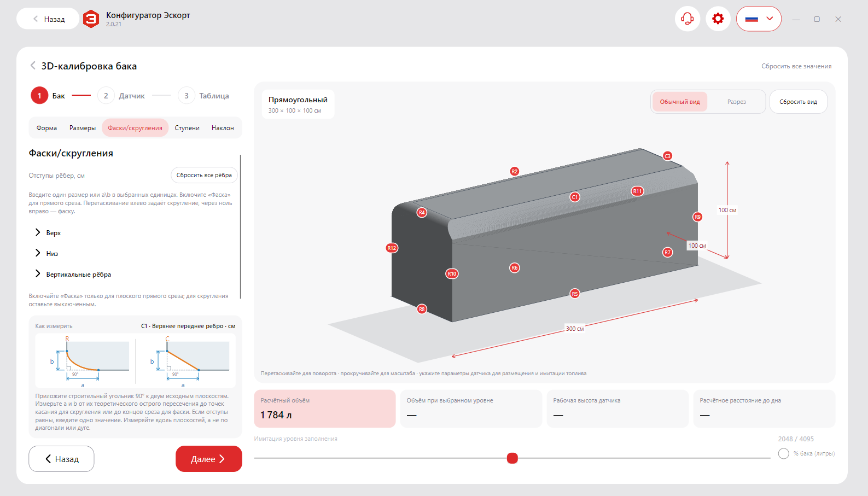Viewport: 868px width, 496px height.
Task: Select edge marker R10 on tank
Action: coord(452,273)
